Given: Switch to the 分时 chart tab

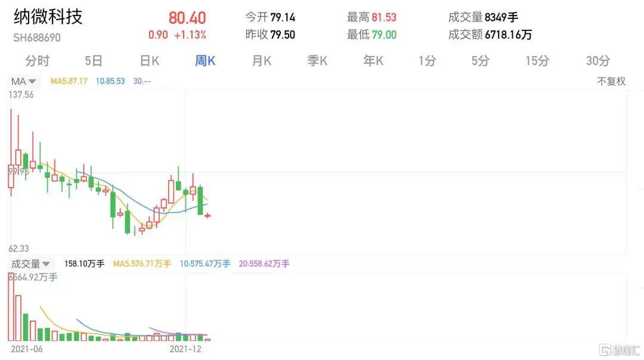Looking at the screenshot, I should (37, 61).
